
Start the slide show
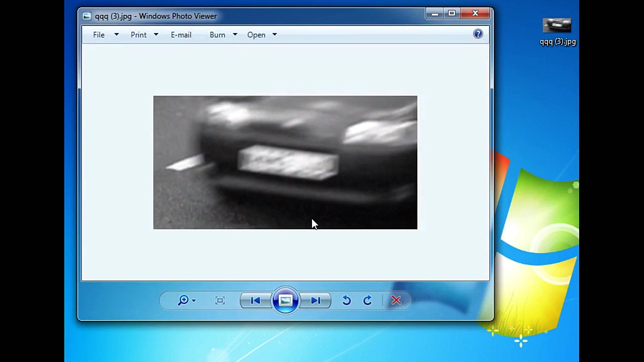[285, 300]
